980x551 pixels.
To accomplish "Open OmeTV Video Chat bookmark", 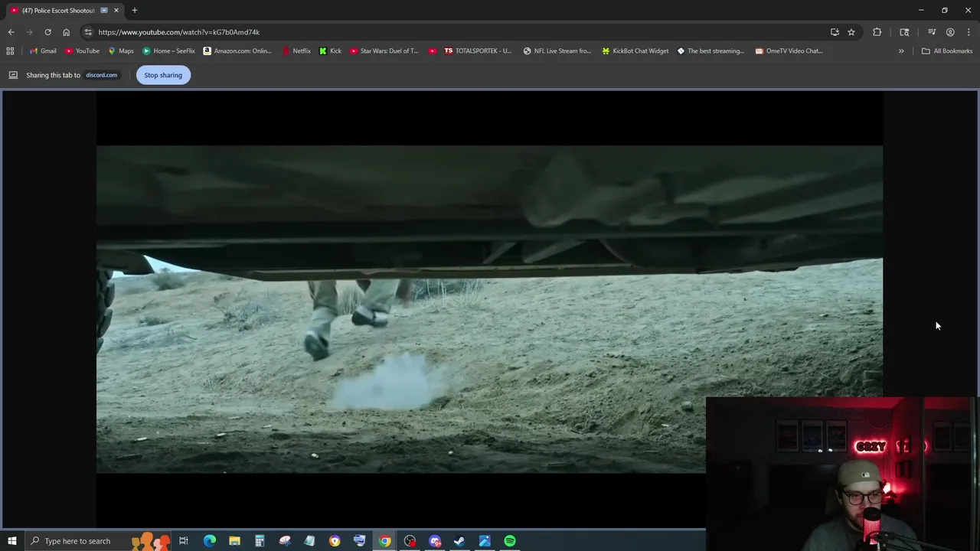I will (x=789, y=51).
